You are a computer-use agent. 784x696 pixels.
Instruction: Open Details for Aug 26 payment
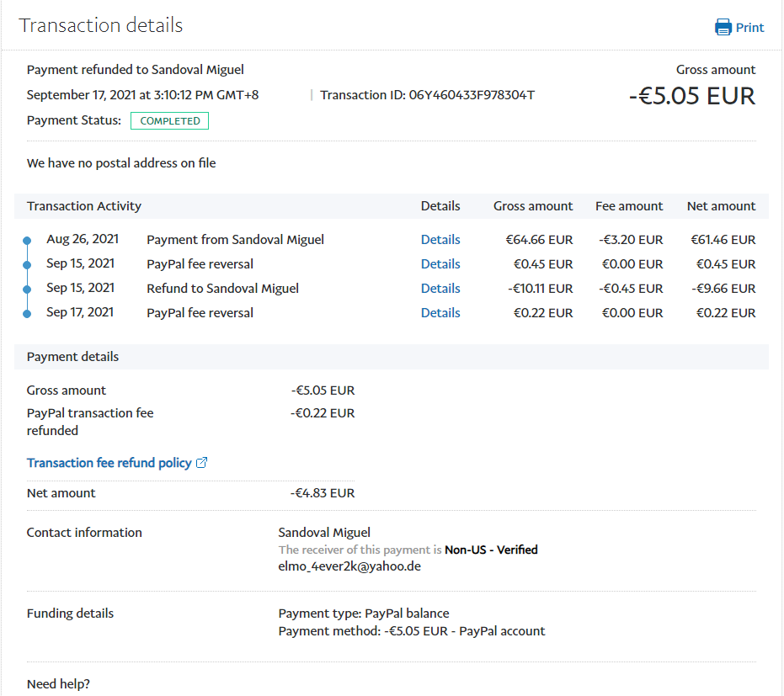440,240
